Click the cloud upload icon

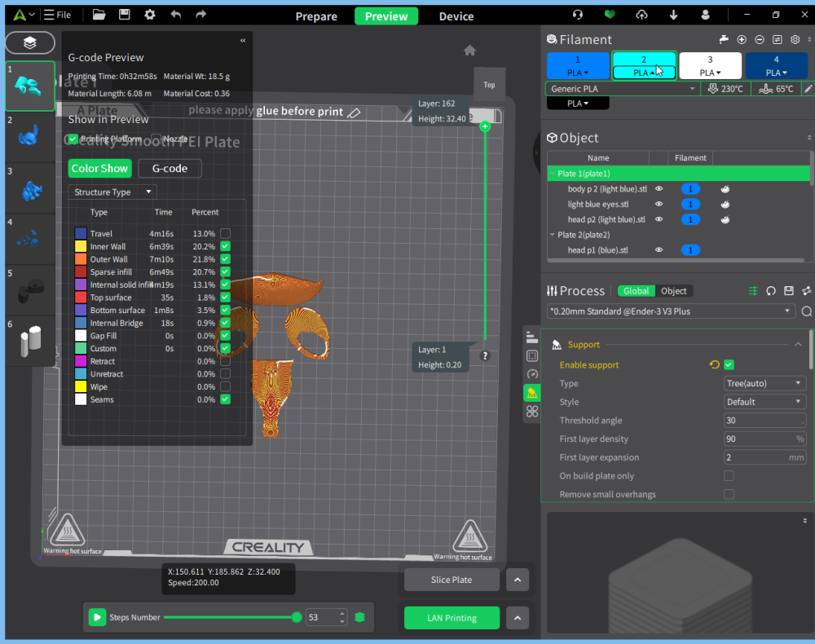pos(642,15)
